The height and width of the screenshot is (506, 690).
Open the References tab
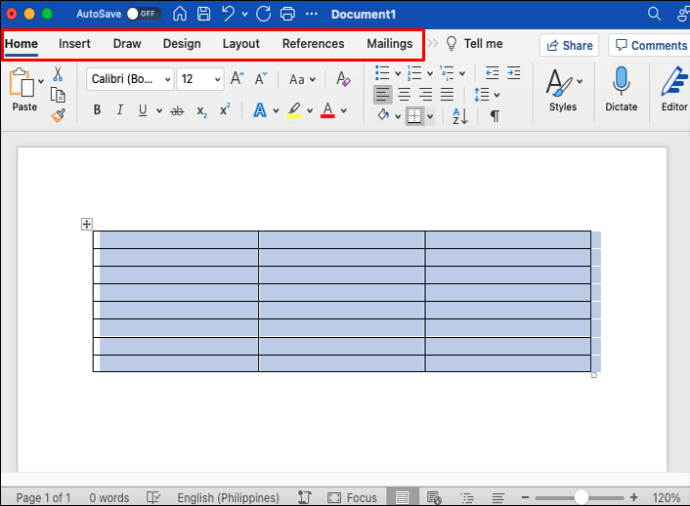pyautogui.click(x=313, y=44)
